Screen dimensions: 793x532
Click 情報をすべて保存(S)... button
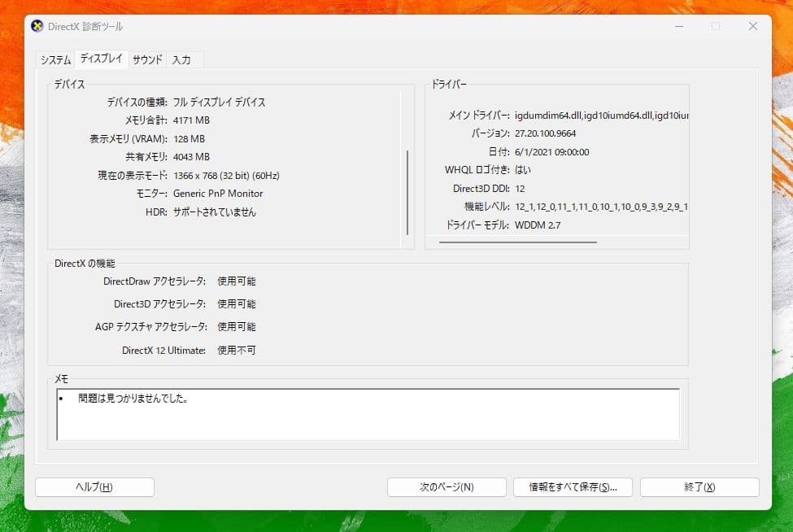573,487
